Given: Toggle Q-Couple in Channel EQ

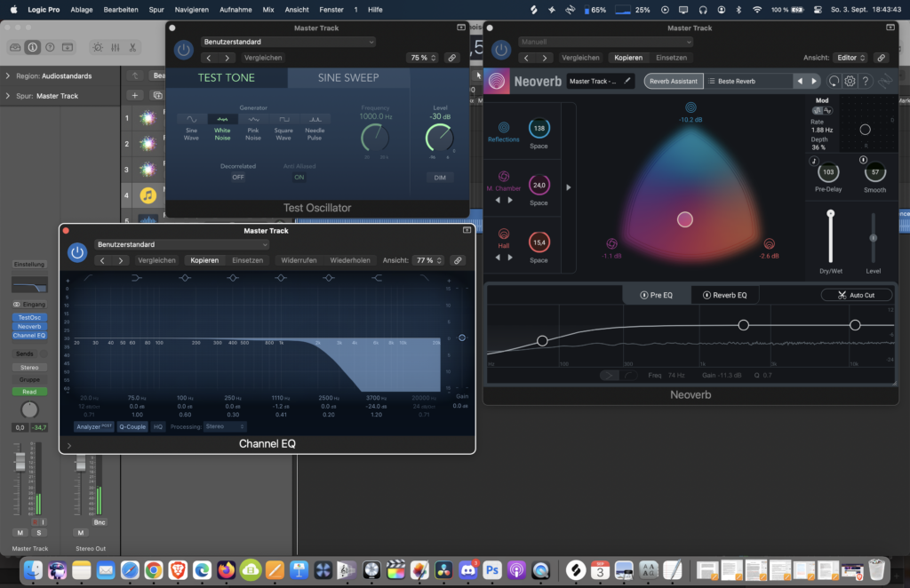Looking at the screenshot, I should click(x=132, y=427).
